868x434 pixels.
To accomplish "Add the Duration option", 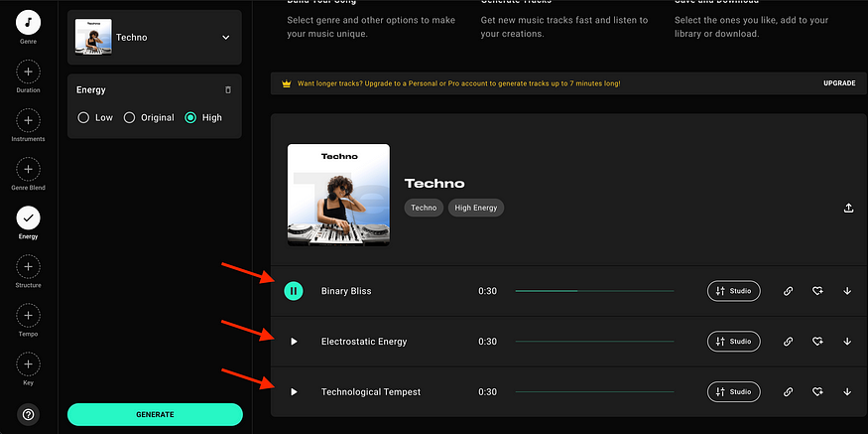I will [28, 72].
